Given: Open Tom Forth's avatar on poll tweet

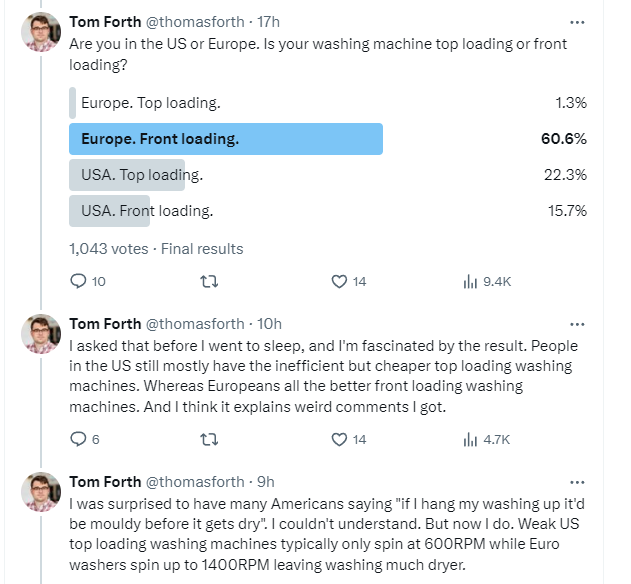Looking at the screenshot, I should click(x=41, y=32).
